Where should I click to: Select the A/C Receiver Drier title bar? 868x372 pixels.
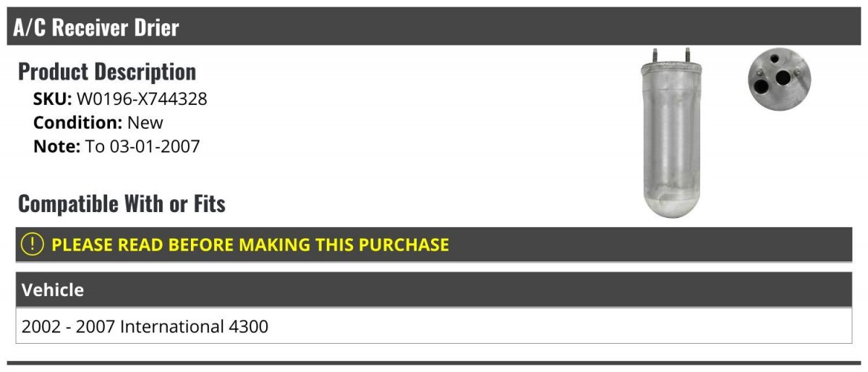click(x=433, y=28)
